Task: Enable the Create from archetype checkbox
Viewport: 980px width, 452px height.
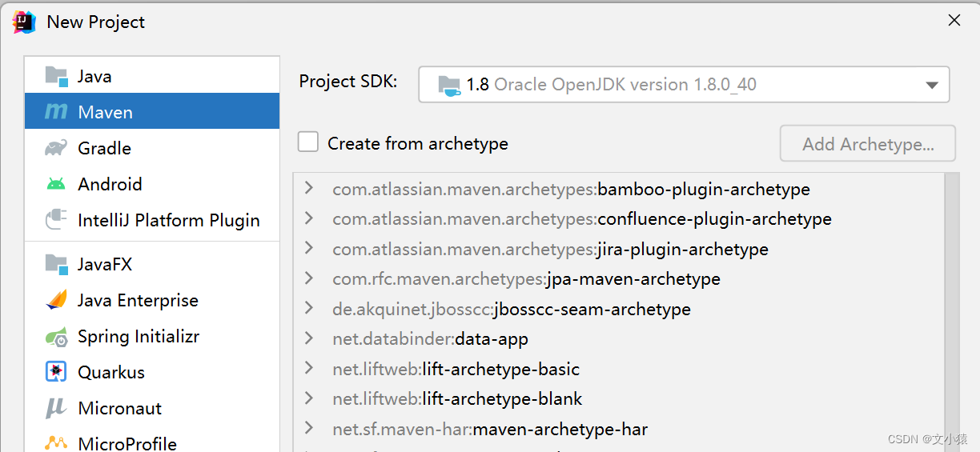Action: point(308,142)
